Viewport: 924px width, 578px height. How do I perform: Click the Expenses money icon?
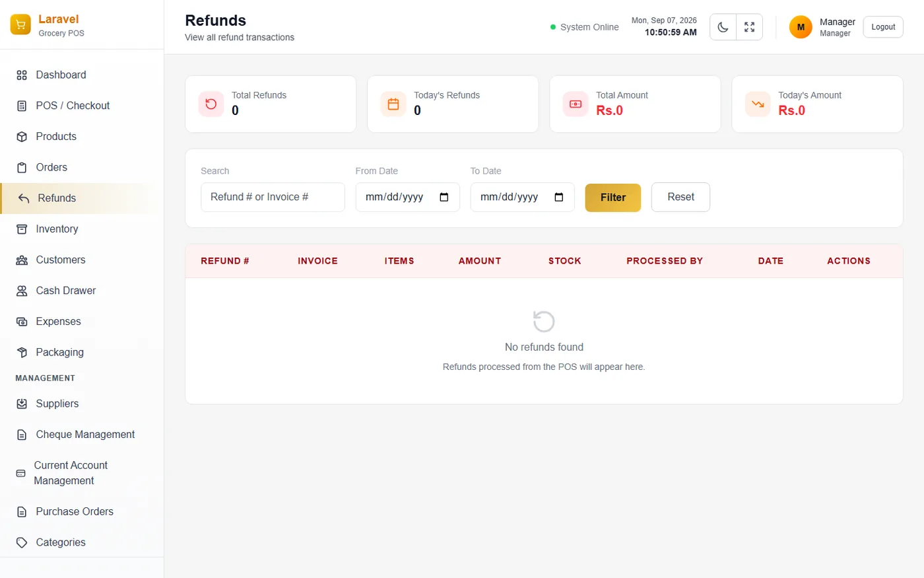[22, 322]
